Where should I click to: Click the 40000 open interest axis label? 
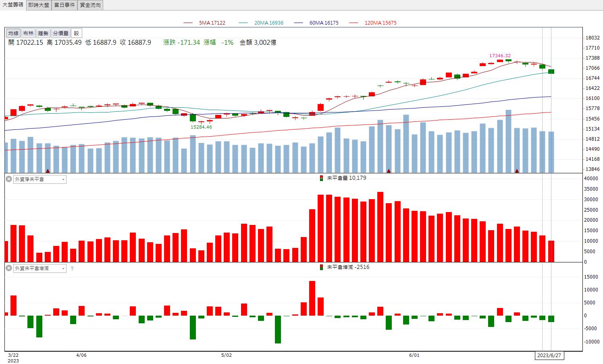pos(591,178)
